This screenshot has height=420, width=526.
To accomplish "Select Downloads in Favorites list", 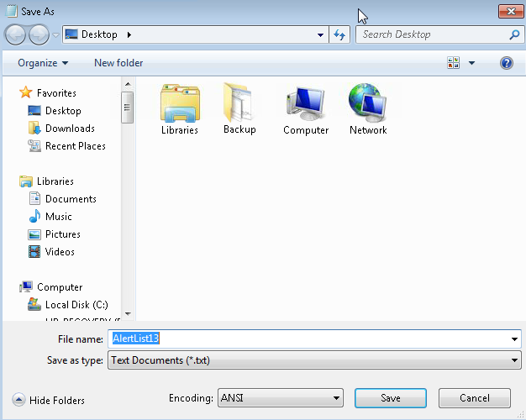I will tap(70, 129).
